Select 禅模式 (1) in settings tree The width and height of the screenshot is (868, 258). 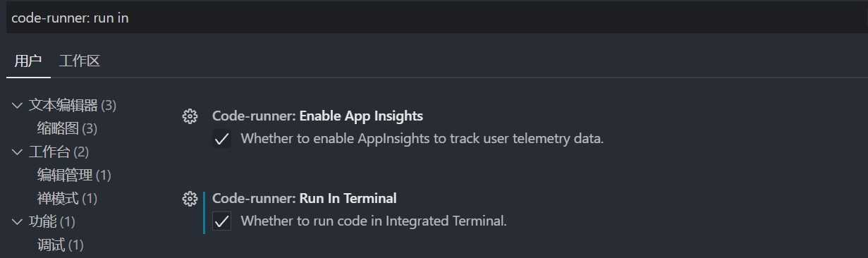click(x=67, y=199)
